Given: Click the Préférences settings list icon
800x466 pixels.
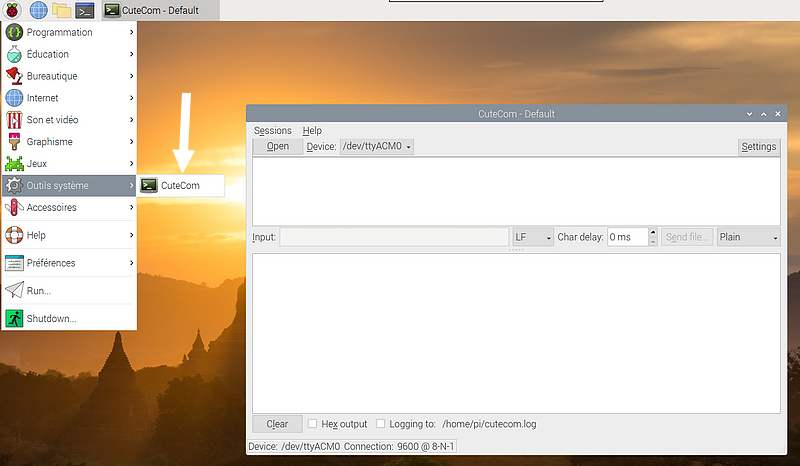Looking at the screenshot, I should point(14,263).
